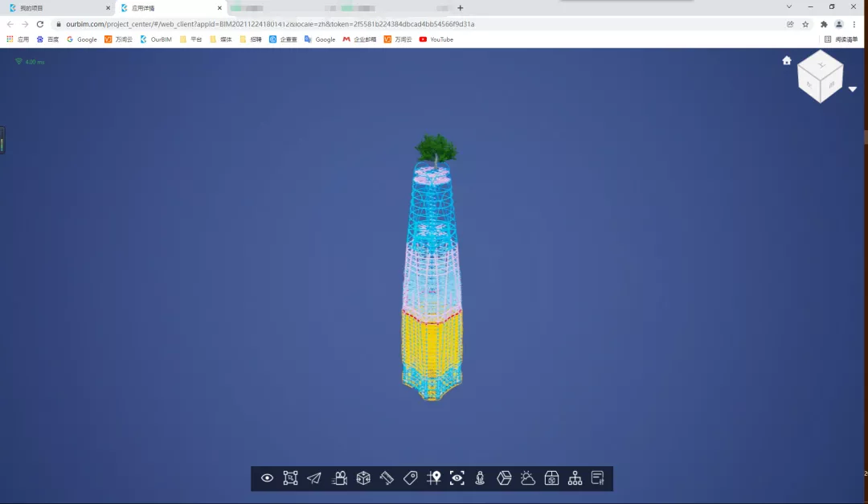The width and height of the screenshot is (868, 504).
Task: Open the component library box tool
Action: (x=551, y=478)
